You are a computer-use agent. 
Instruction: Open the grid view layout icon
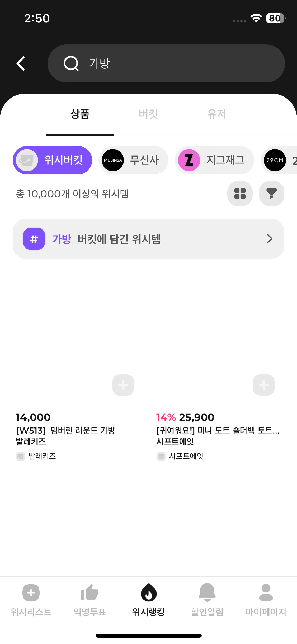pos(240,194)
